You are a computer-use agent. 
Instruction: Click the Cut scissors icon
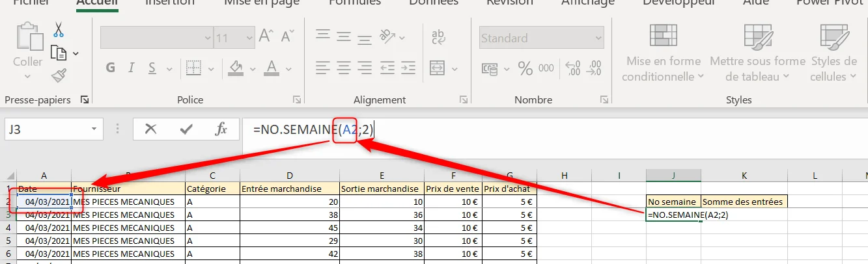(x=59, y=30)
